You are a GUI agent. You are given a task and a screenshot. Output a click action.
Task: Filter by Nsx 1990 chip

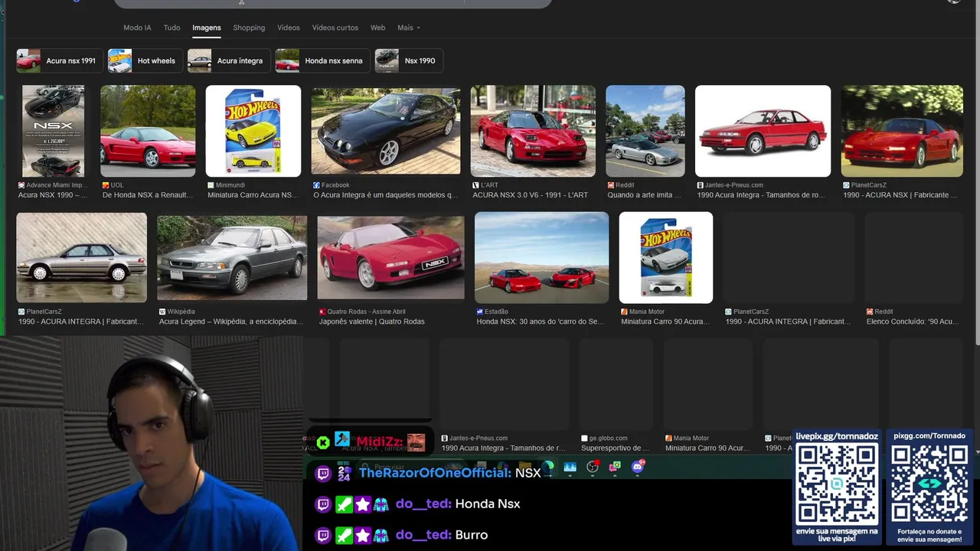(408, 60)
